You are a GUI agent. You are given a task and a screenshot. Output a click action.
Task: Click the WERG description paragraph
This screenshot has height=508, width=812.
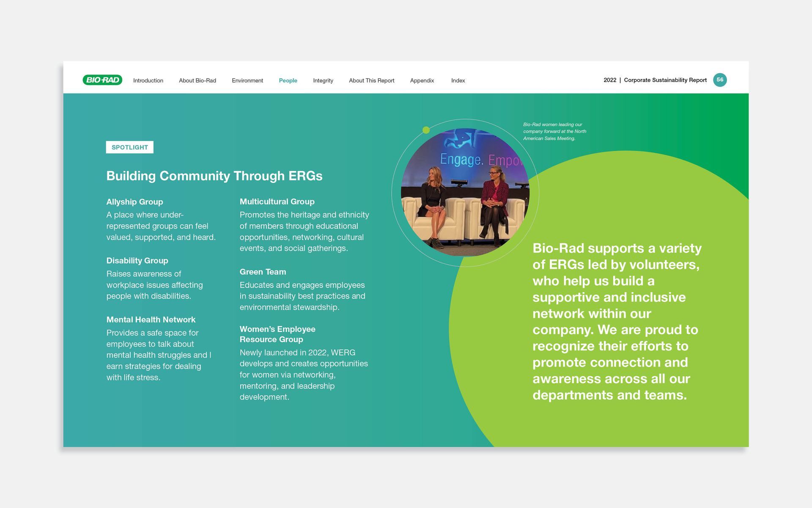(x=304, y=375)
